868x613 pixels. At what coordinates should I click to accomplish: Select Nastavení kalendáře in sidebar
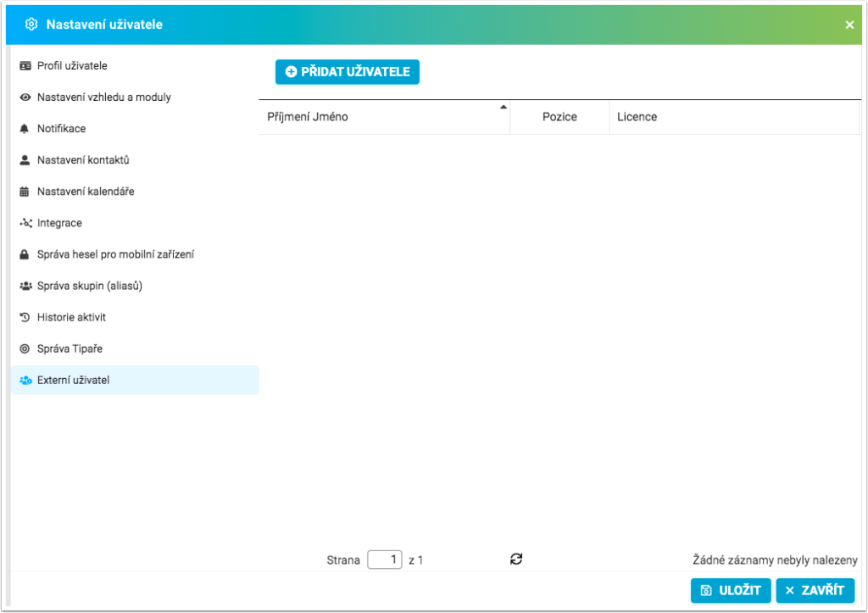[x=135, y=192]
